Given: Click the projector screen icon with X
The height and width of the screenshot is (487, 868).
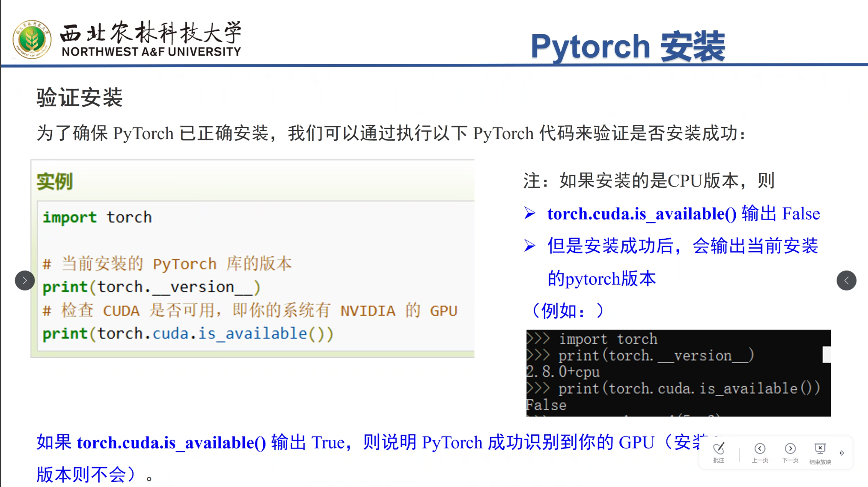Looking at the screenshot, I should 820,447.
